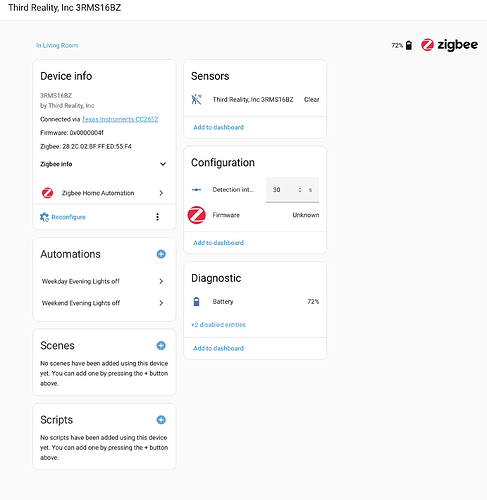Go to In Living Room area link
487x500 pixels.
(x=57, y=45)
